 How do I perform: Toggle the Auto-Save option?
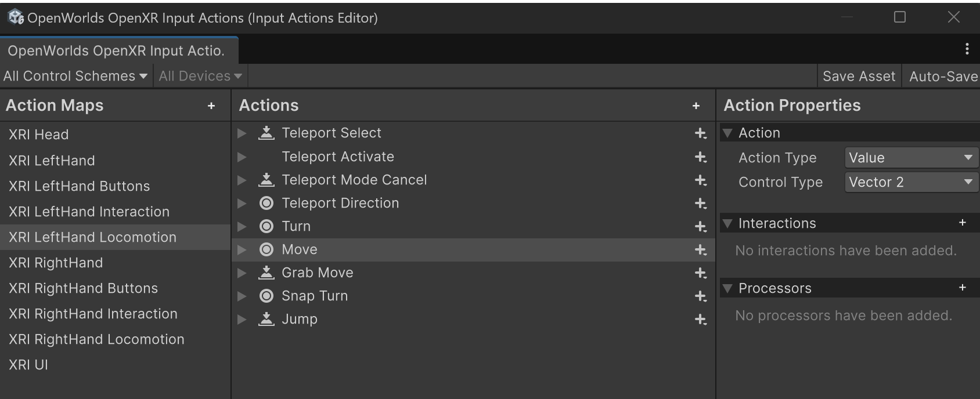click(942, 77)
